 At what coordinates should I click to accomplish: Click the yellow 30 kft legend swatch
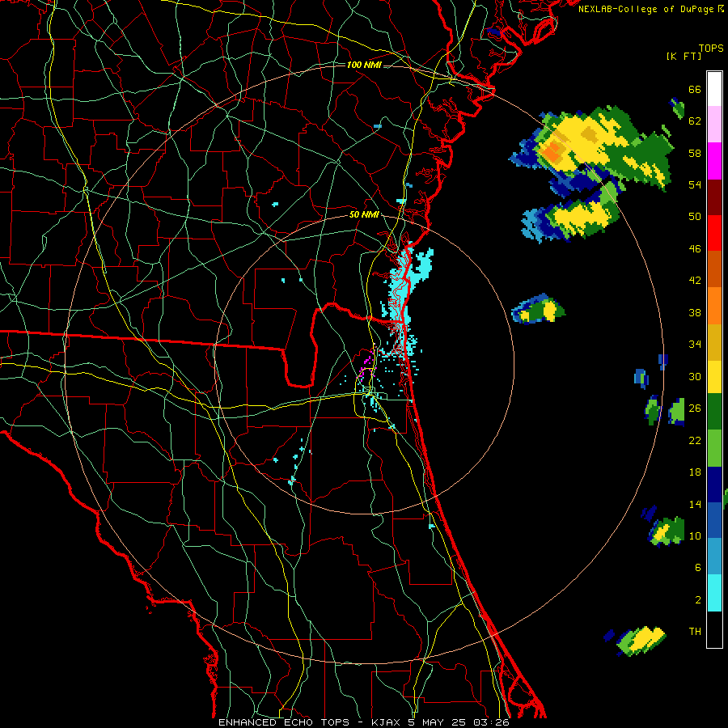click(x=714, y=377)
